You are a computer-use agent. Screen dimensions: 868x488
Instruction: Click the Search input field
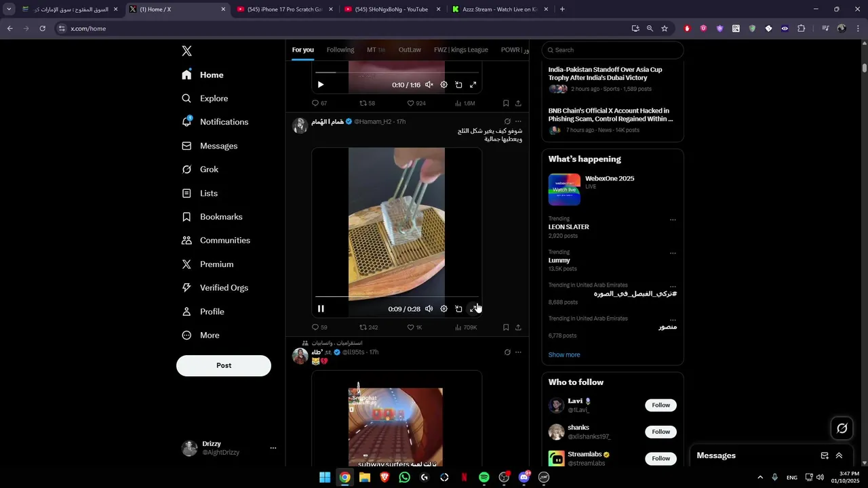click(612, 49)
